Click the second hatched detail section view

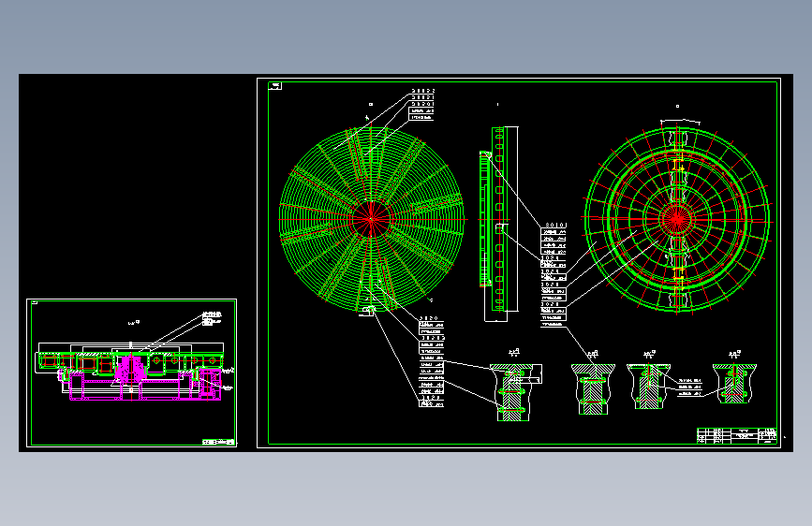[593, 389]
